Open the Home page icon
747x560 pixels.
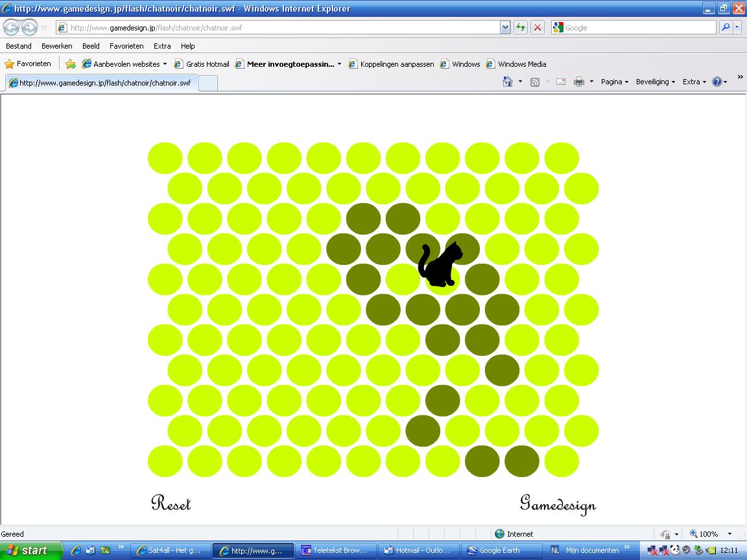tap(508, 82)
